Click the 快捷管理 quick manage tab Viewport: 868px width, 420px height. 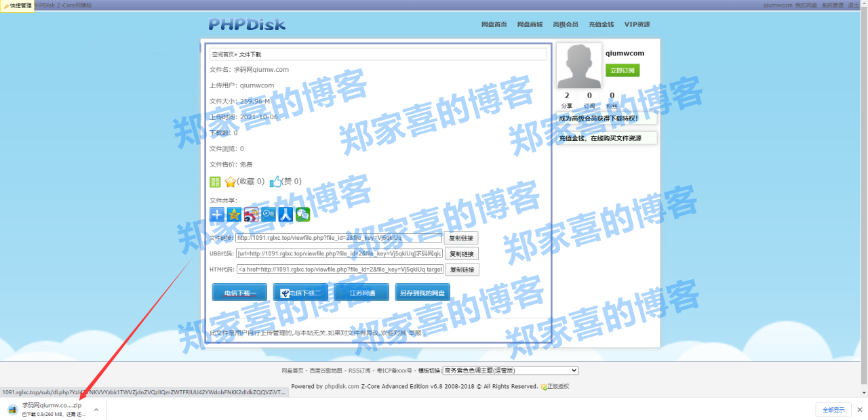click(17, 5)
